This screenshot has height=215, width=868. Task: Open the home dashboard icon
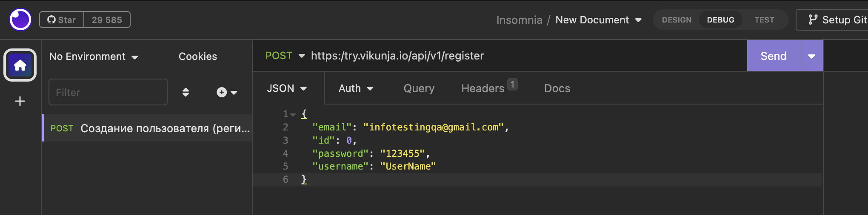coord(20,65)
